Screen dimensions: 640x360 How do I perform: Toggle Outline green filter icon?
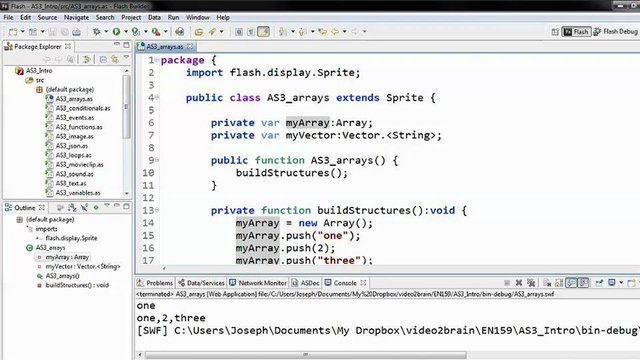pos(96,208)
